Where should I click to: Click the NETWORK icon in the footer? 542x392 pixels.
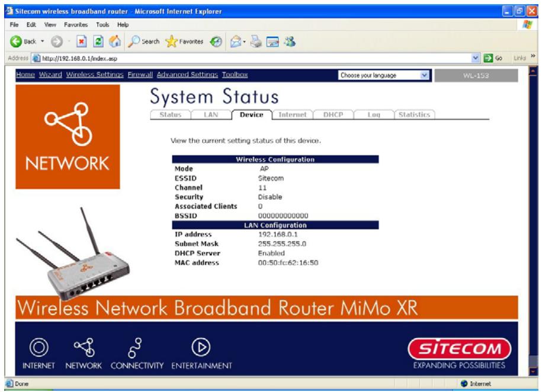point(84,347)
